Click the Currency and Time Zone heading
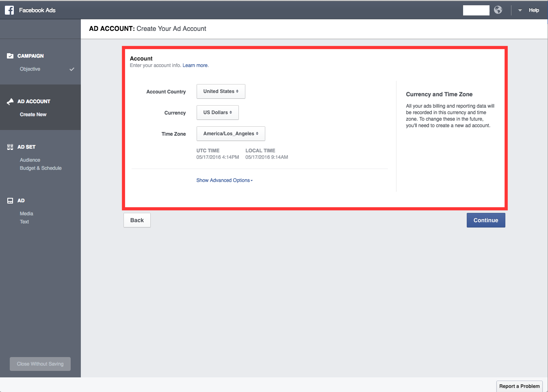 click(x=439, y=94)
